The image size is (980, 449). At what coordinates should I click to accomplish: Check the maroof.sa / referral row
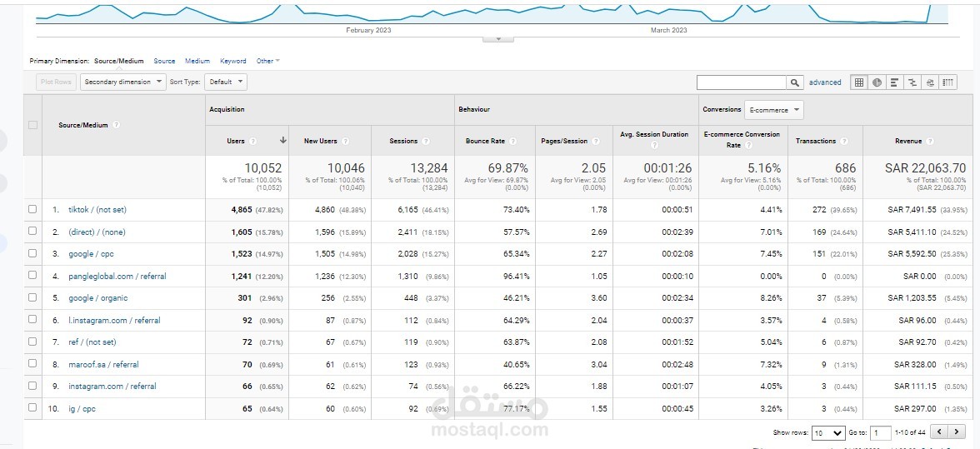32,364
